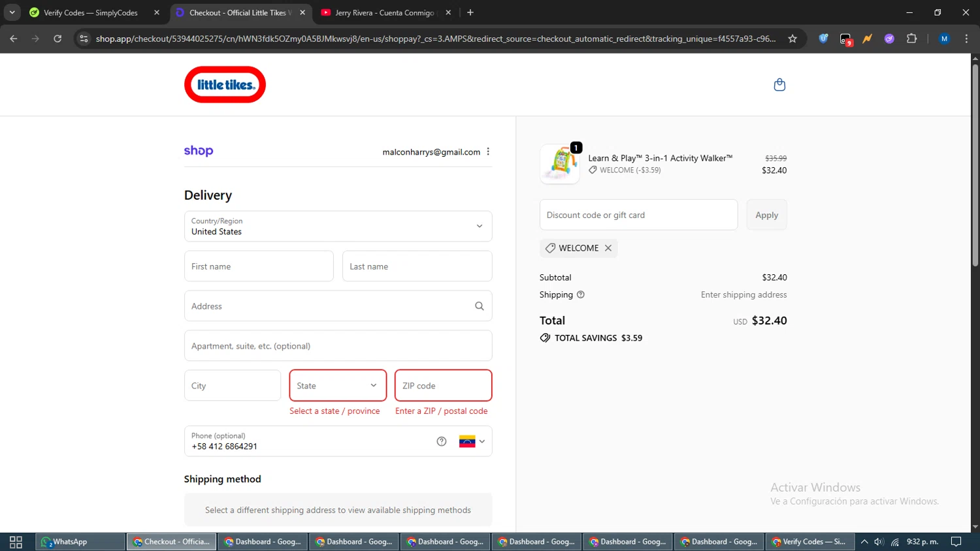
Task: Focus the Address input field
Action: [338, 306]
